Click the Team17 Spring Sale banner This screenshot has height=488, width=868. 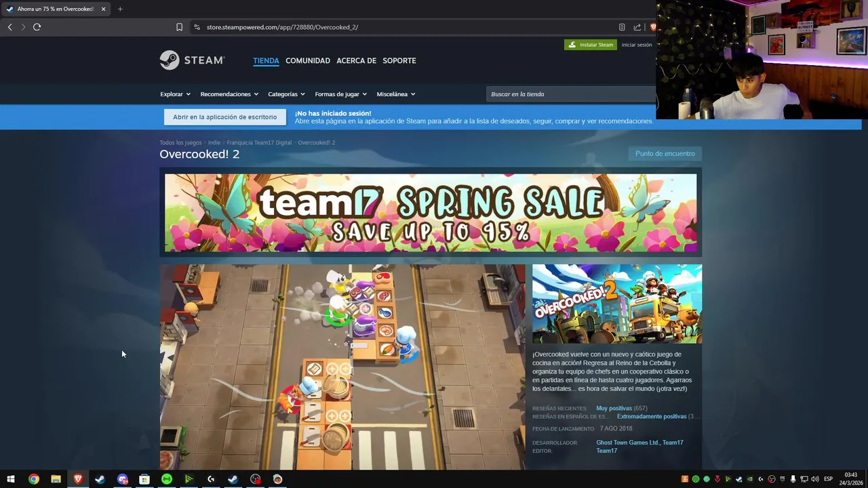point(431,213)
